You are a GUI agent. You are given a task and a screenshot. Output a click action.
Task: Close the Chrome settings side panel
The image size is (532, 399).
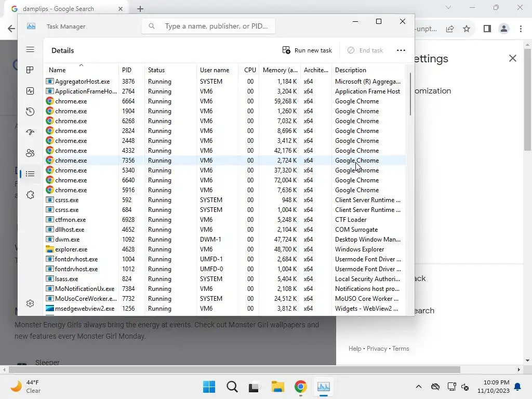point(513,58)
